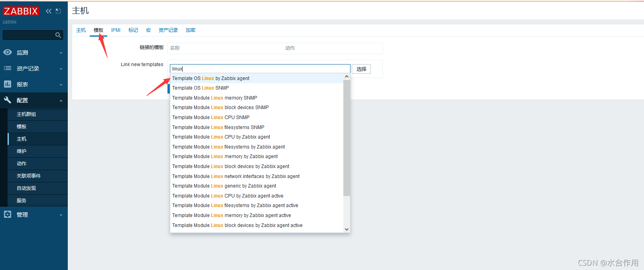Select Template Module Linux CPU by Zabbix agent
644x270 pixels.
tap(257, 137)
